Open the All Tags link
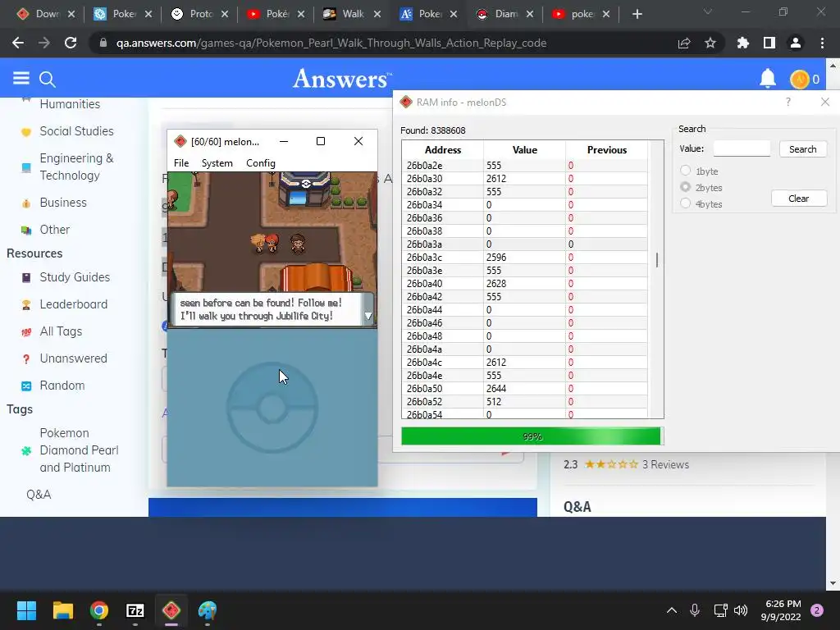Image resolution: width=840 pixels, height=630 pixels. tap(61, 331)
